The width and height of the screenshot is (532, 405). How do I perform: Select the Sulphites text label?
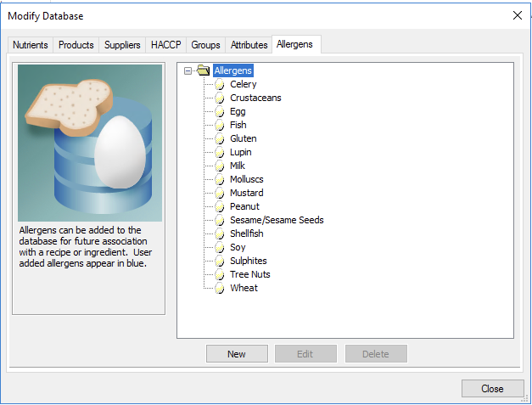[x=249, y=261]
